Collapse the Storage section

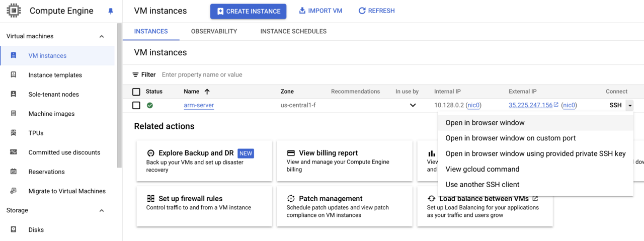[x=102, y=210]
